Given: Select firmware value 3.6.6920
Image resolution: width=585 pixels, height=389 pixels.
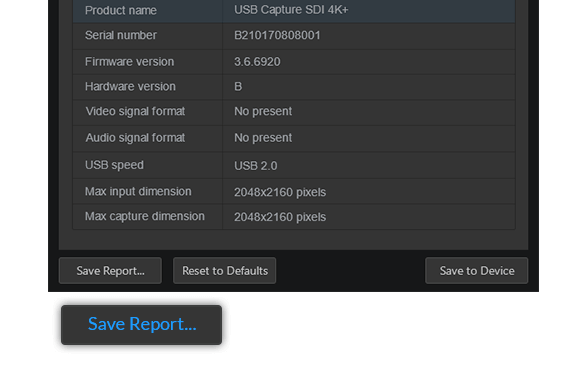Looking at the screenshot, I should coord(257,62).
